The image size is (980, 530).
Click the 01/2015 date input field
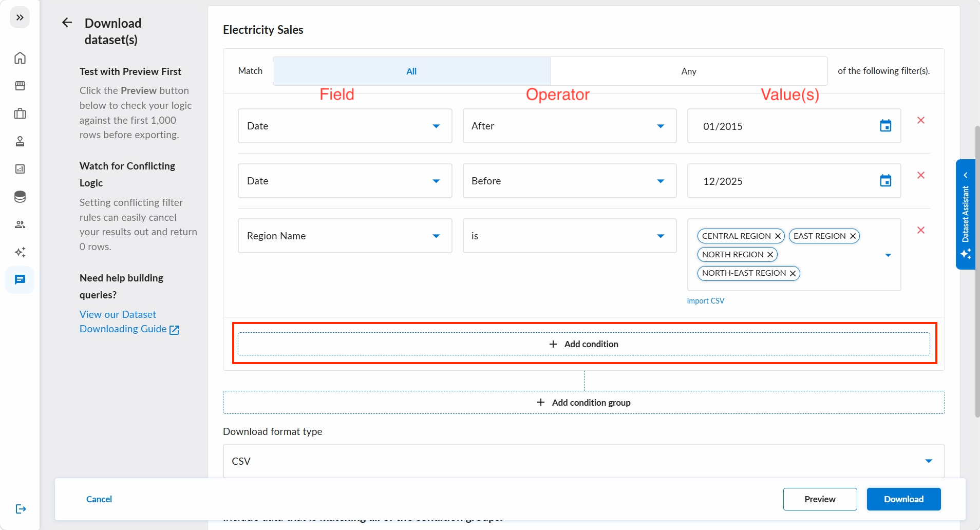(794, 126)
